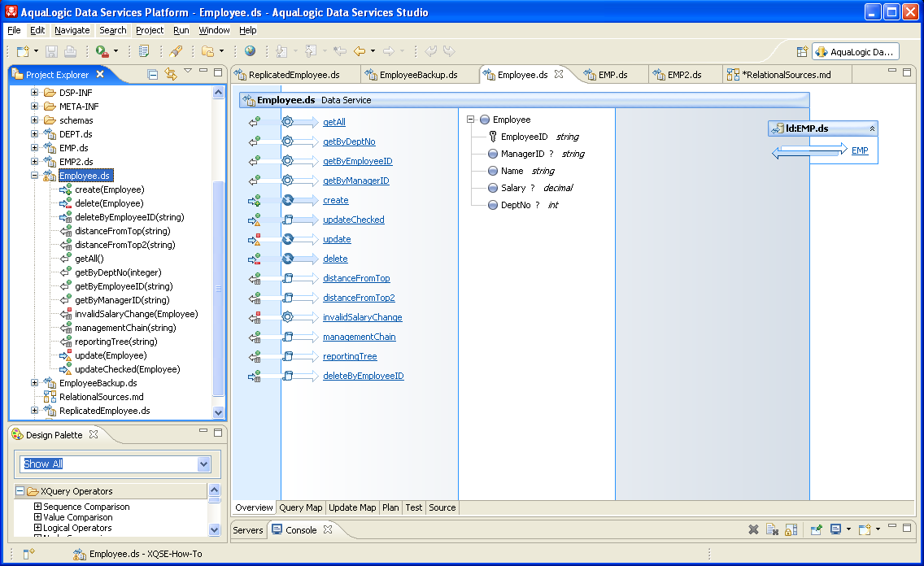Collapse the XQuery Operators group
Image resolution: width=924 pixels, height=566 pixels.
[x=20, y=491]
